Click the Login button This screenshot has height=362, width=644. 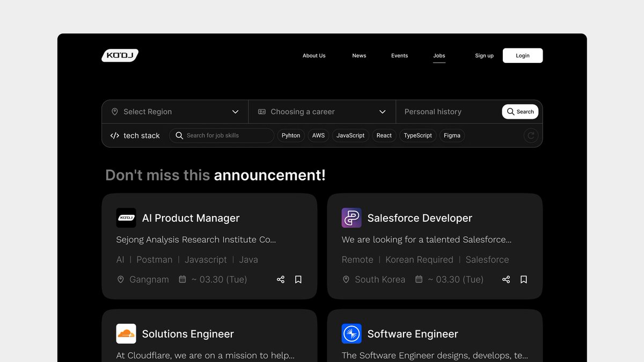tap(523, 55)
